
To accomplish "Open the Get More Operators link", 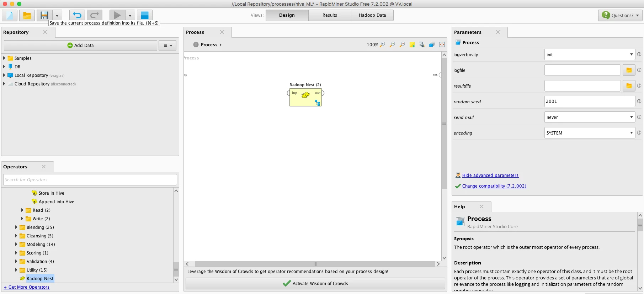I will 27,287.
